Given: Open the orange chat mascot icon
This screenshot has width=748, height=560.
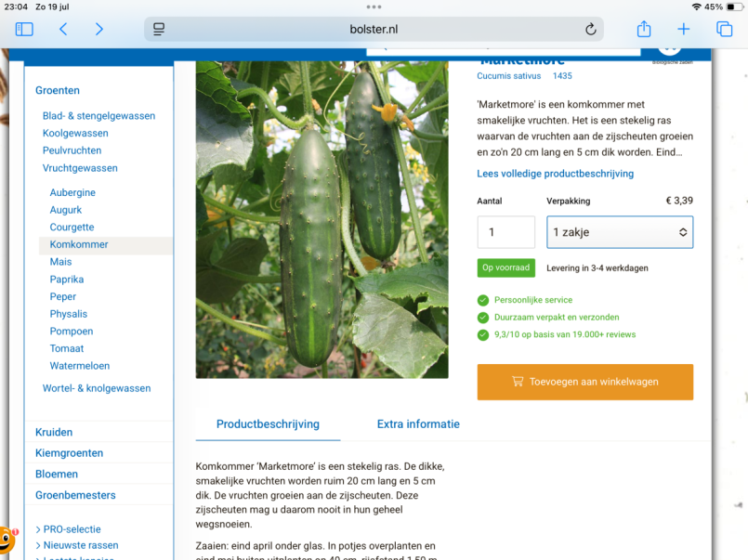Looking at the screenshot, I should 7,540.
